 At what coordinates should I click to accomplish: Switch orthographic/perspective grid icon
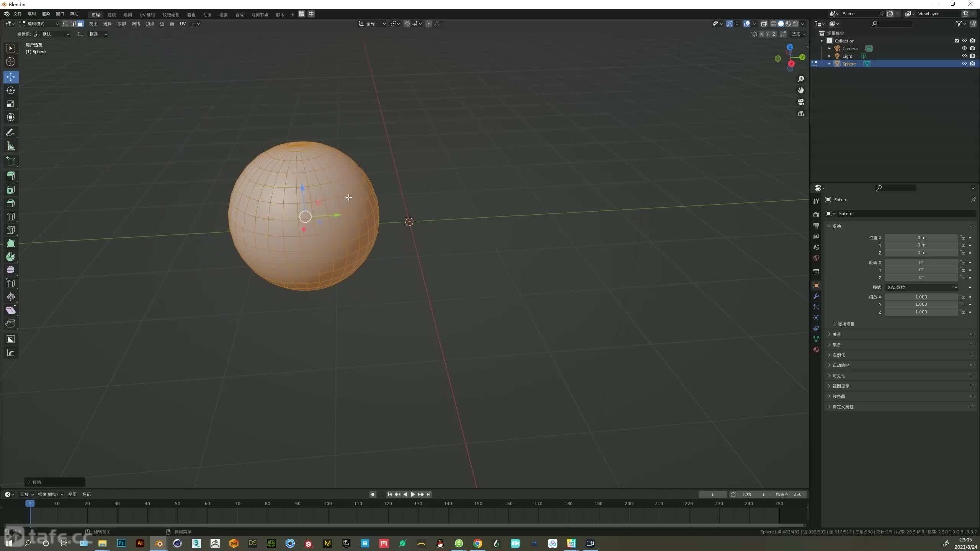(800, 114)
